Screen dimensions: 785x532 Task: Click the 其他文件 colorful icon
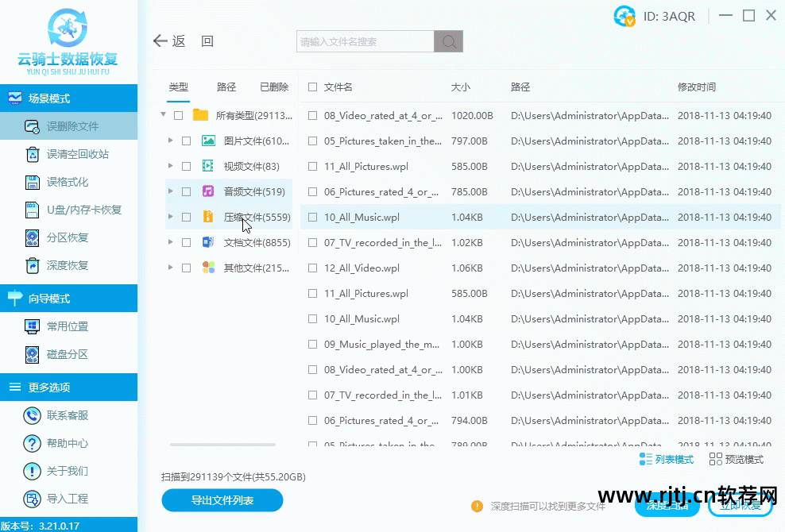[x=208, y=268]
